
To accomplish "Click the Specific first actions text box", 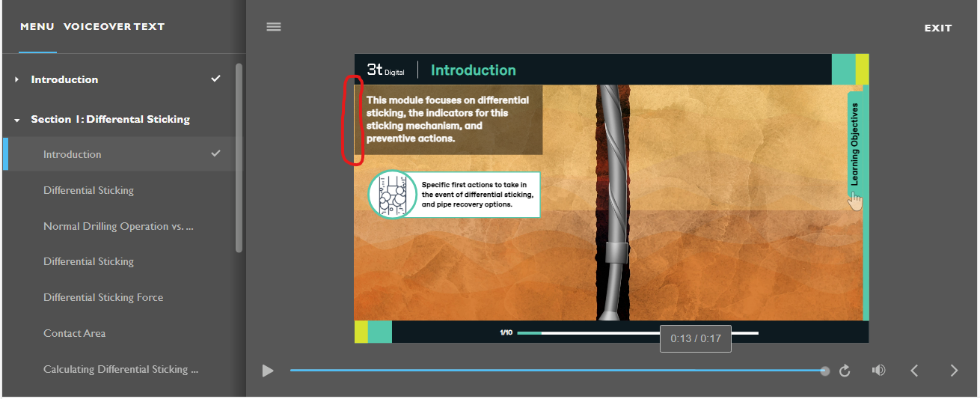I will tap(477, 195).
